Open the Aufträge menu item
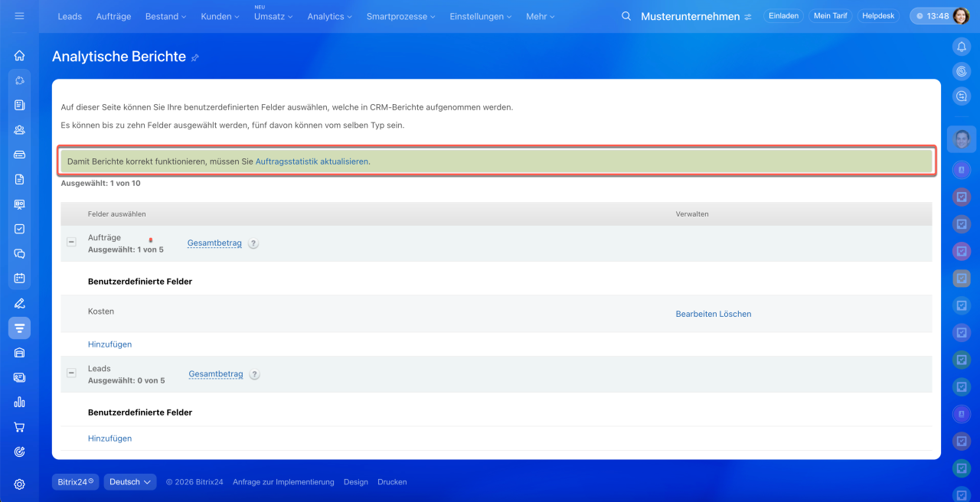Image resolution: width=980 pixels, height=502 pixels. point(113,16)
